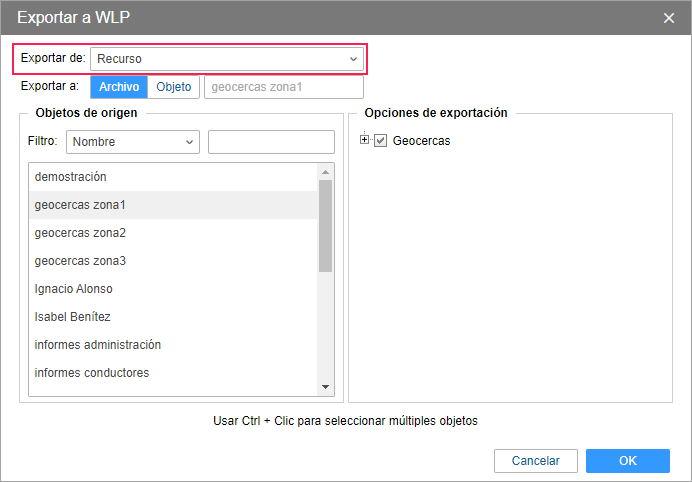
Task: Open the Filtro Nombre dropdown
Action: tap(133, 142)
